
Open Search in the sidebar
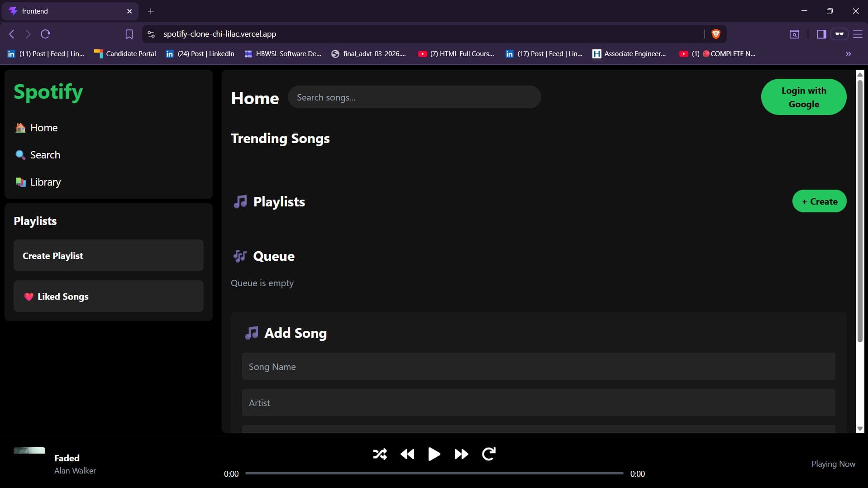point(38,155)
